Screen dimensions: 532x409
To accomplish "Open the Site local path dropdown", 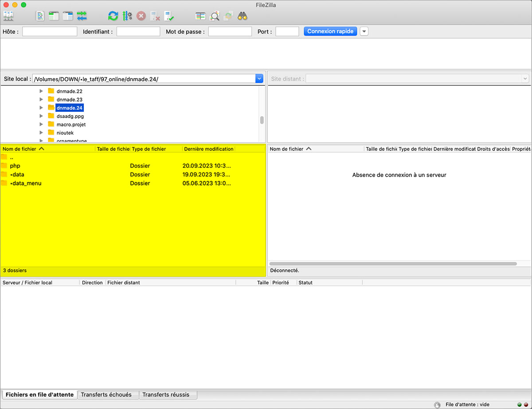I will point(259,79).
